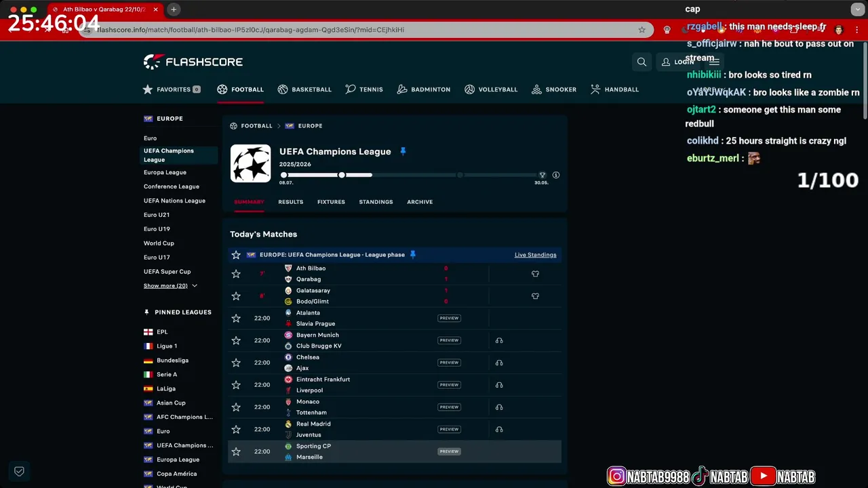Select the Football sport tab
868x488 pixels.
click(240, 89)
